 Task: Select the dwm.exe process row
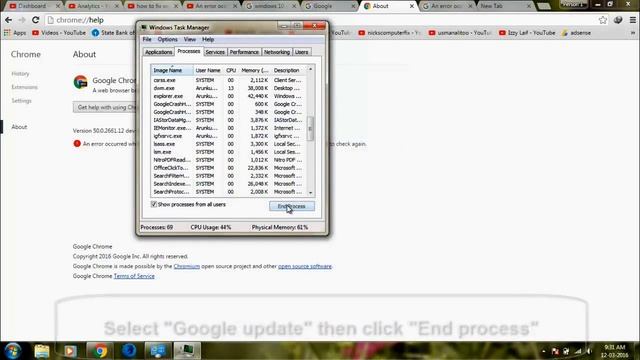pos(229,88)
